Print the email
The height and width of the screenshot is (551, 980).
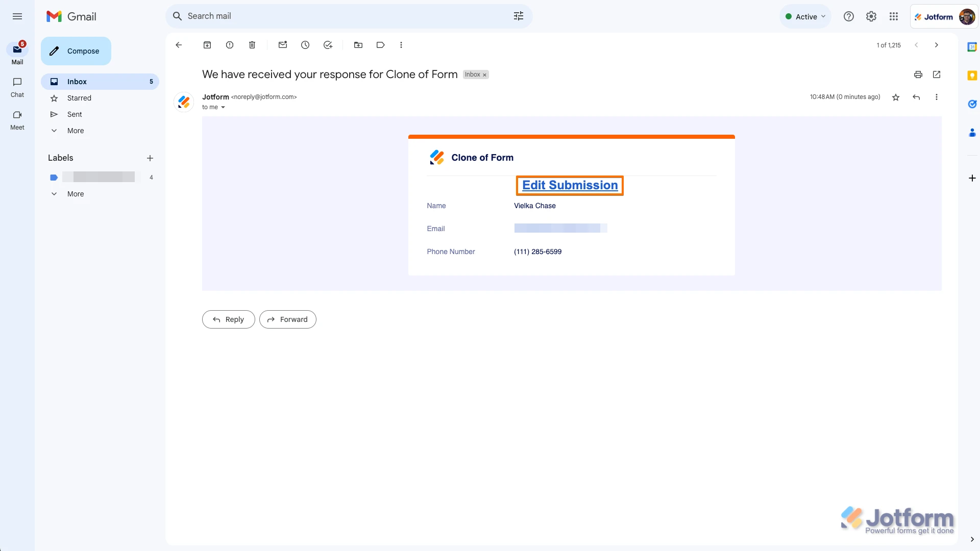pos(918,74)
